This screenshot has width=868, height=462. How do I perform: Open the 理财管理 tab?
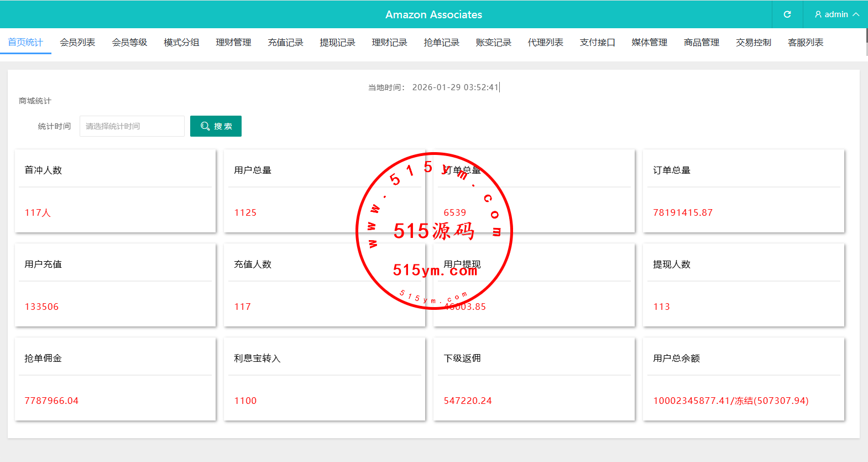pyautogui.click(x=233, y=43)
